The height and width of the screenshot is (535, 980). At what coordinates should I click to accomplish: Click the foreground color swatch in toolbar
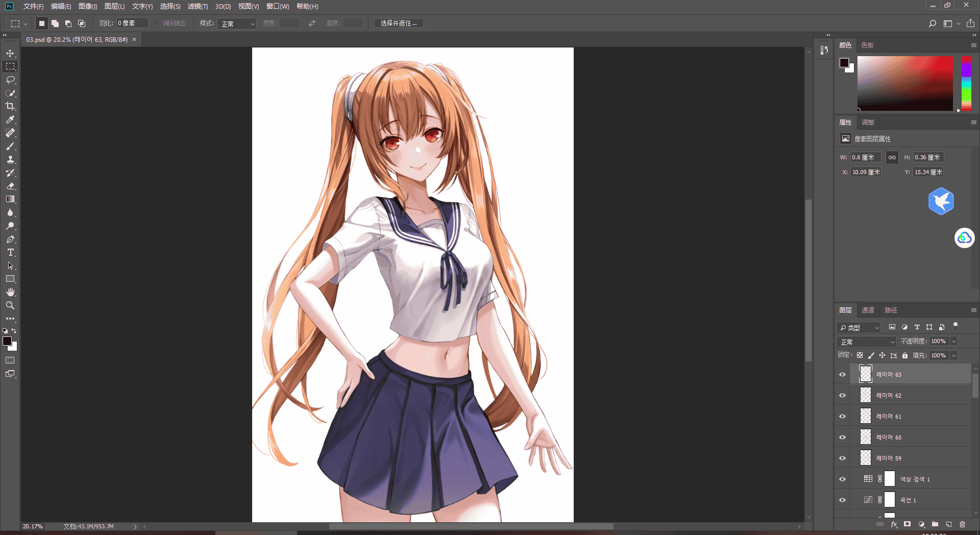7,341
